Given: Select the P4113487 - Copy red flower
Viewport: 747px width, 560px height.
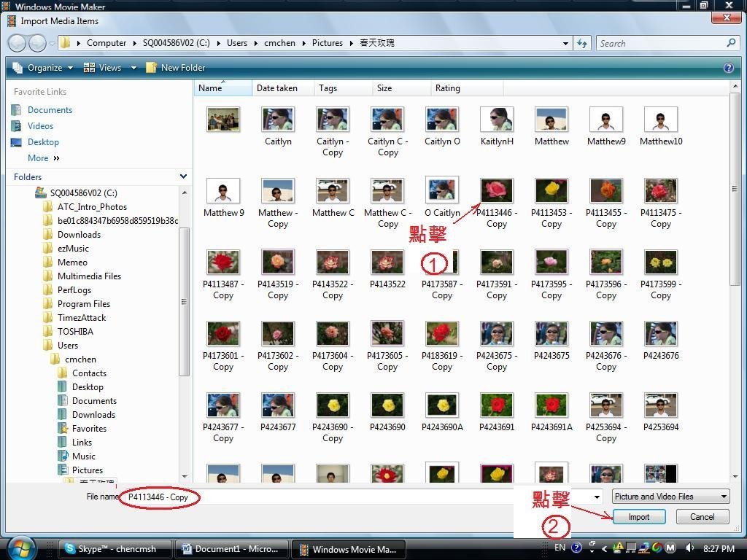Looking at the screenshot, I should pos(223,262).
